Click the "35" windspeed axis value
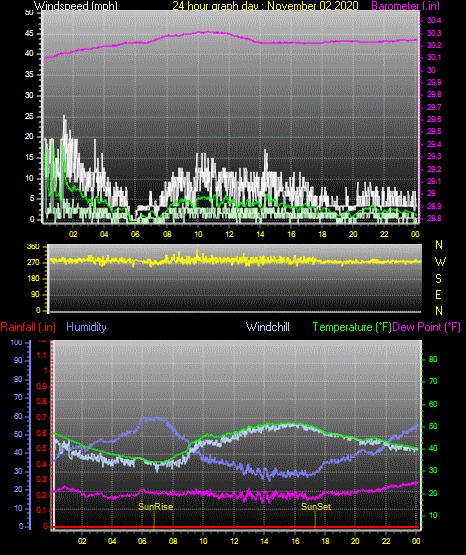The image size is (466, 555). pos(29,75)
